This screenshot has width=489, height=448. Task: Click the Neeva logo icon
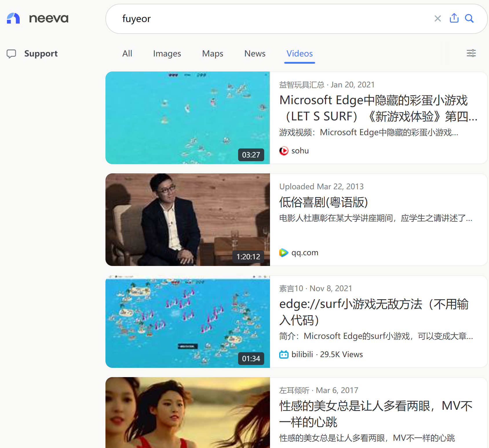13,18
